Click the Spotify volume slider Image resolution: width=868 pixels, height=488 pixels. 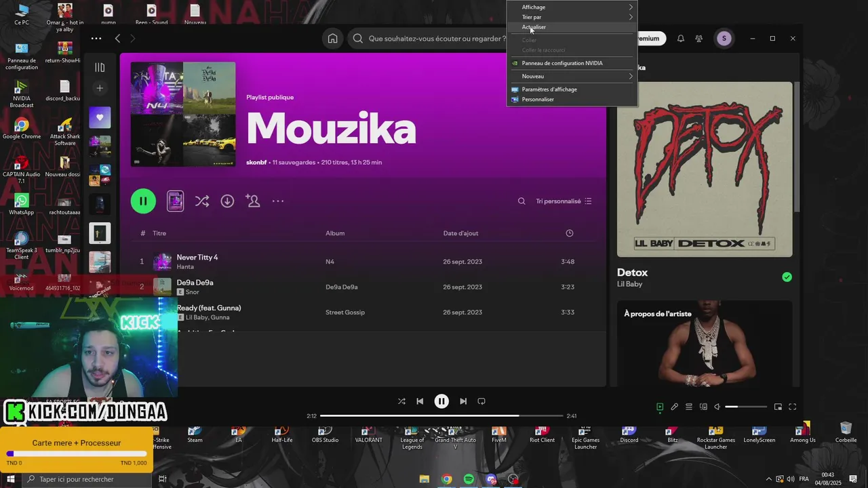(746, 407)
